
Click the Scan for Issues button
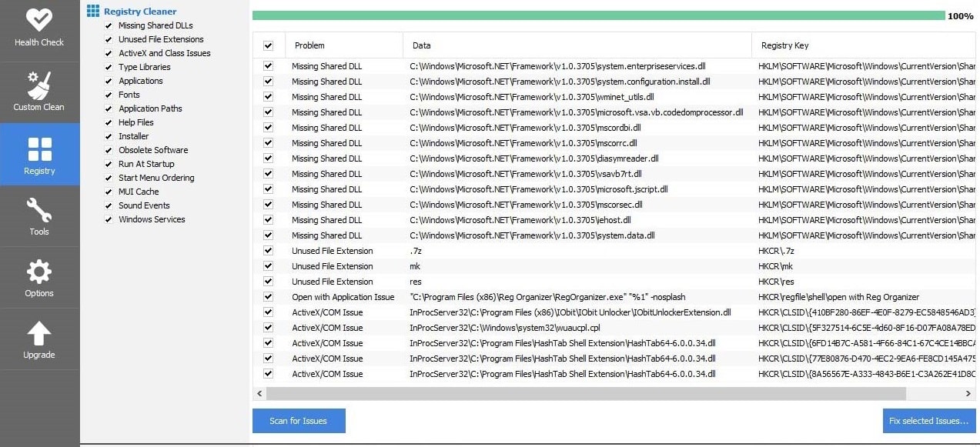299,421
